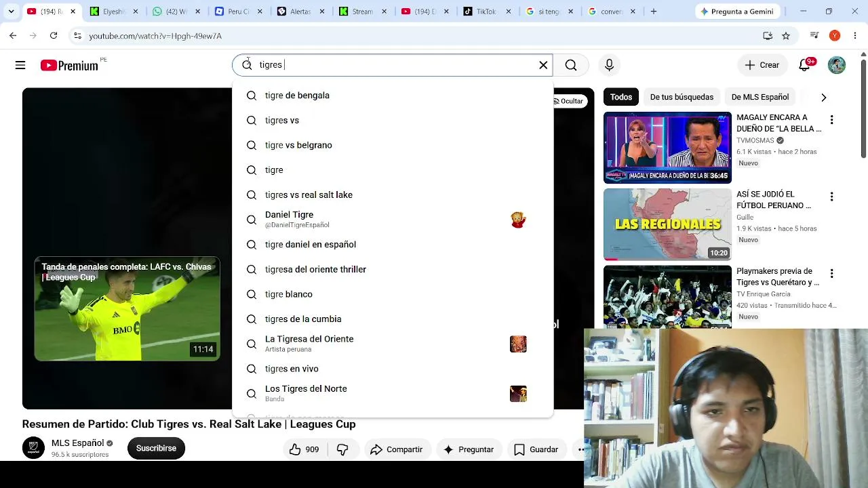Click Pregunta a Gemini button

738,12
